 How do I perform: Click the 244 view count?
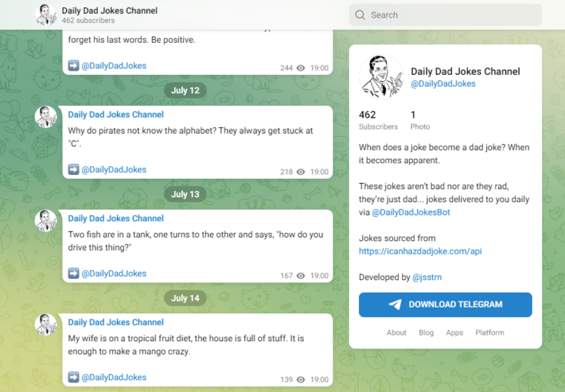coord(286,68)
